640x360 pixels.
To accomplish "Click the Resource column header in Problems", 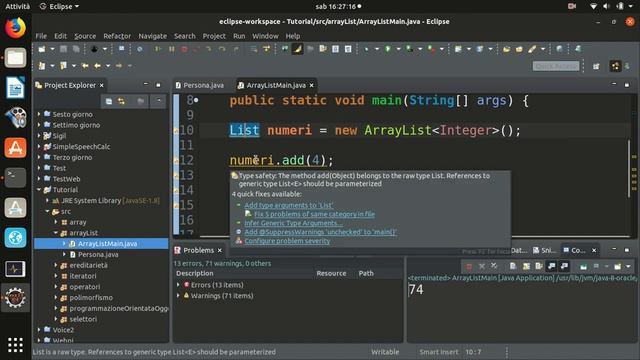I will (331, 273).
